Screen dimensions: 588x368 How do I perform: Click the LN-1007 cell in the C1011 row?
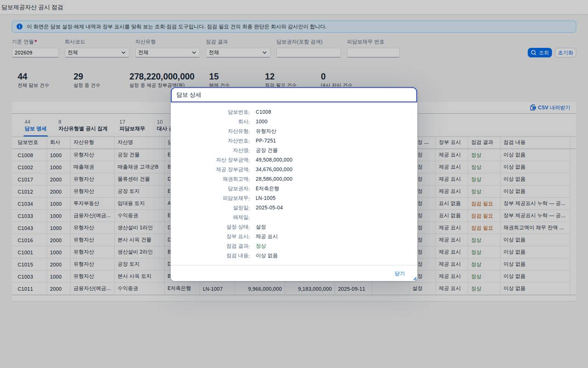[213, 289]
